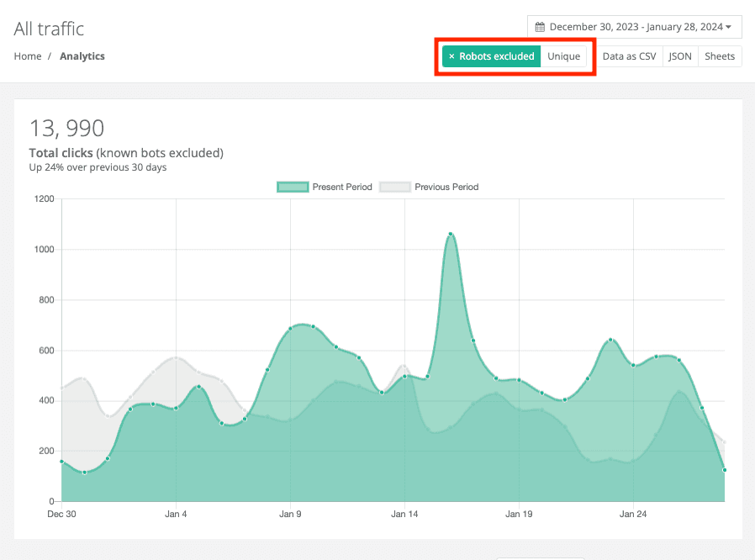Select the Present Period point at Jan 9
Viewport: 755px width, 560px height.
click(x=290, y=329)
